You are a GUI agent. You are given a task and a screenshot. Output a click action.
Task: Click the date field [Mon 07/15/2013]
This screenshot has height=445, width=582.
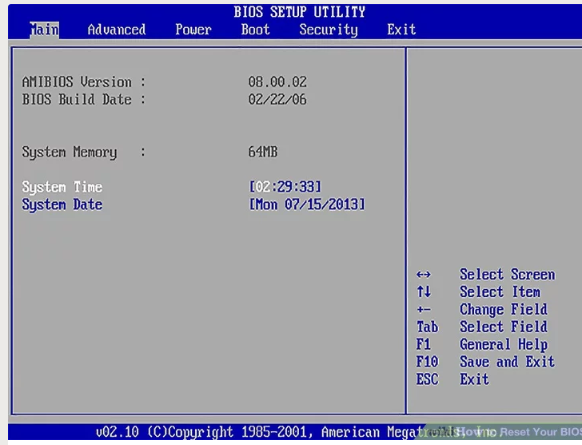[307, 204]
